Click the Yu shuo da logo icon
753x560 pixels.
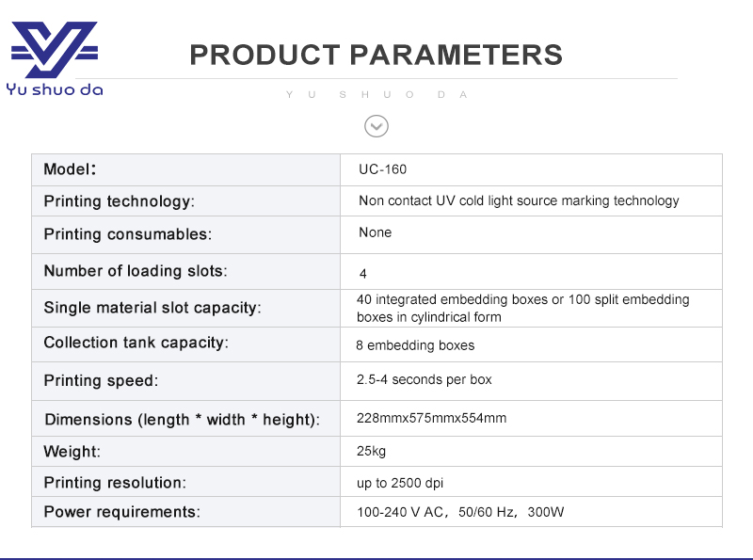(54, 50)
